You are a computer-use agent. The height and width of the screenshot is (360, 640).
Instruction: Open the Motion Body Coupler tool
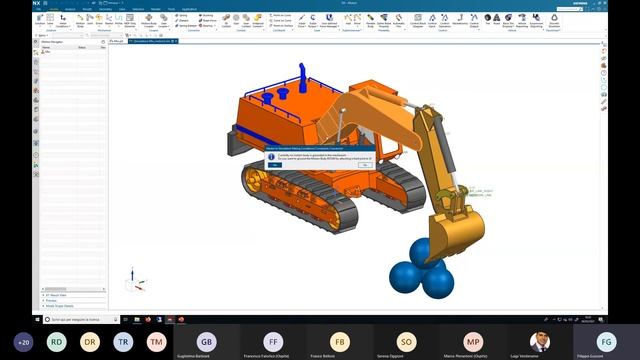[x=149, y=20]
